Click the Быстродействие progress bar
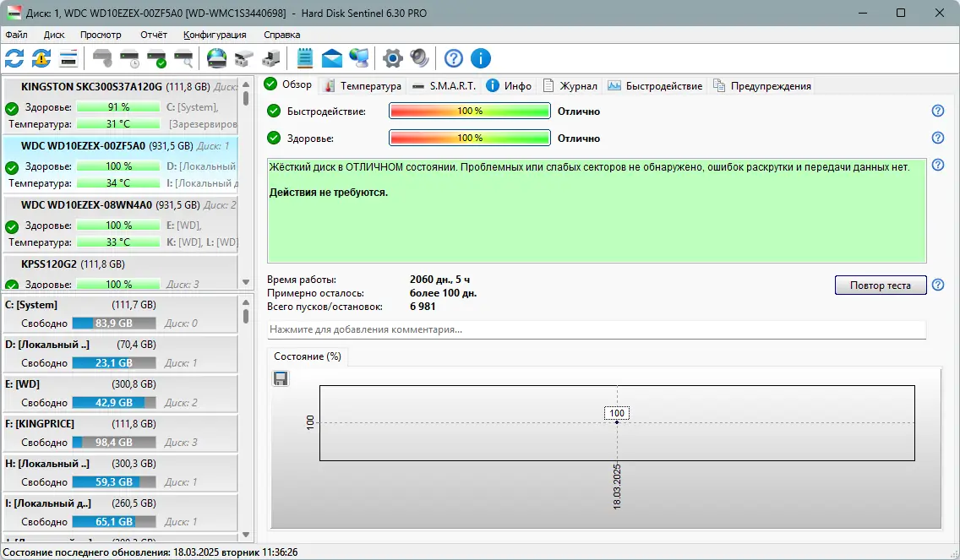Image resolution: width=960 pixels, height=560 pixels. [469, 110]
